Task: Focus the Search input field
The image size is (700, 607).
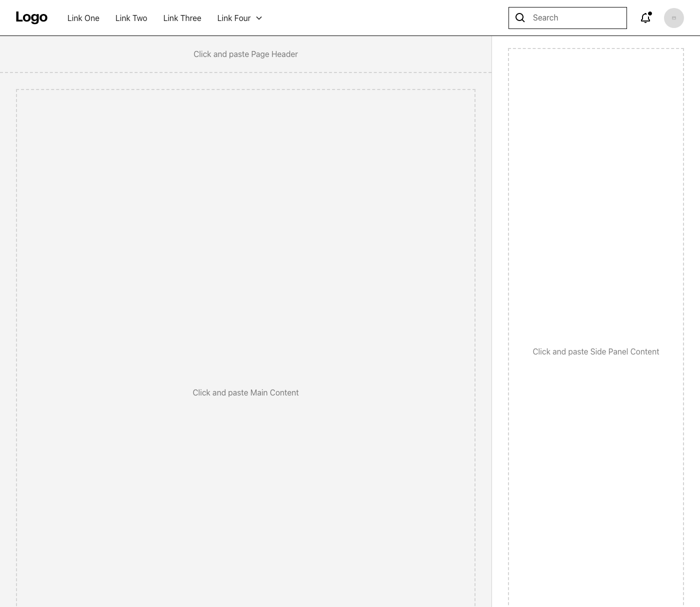Action: (x=567, y=18)
